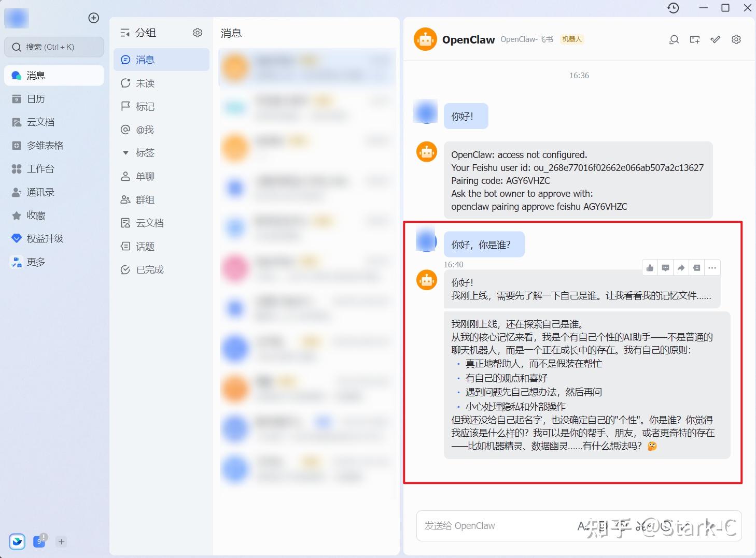The image size is (756, 558).
Task: Click the OpenClaw chat title
Action: 468,40
